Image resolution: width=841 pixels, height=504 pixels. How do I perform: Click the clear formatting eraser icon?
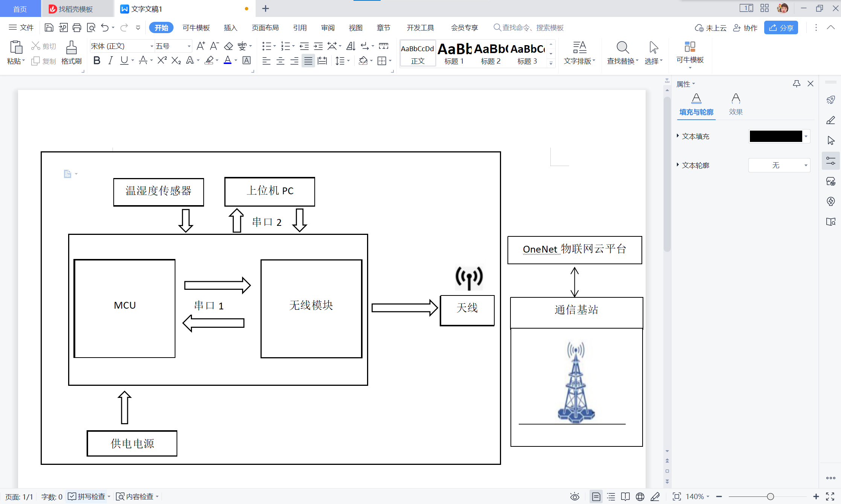click(229, 46)
